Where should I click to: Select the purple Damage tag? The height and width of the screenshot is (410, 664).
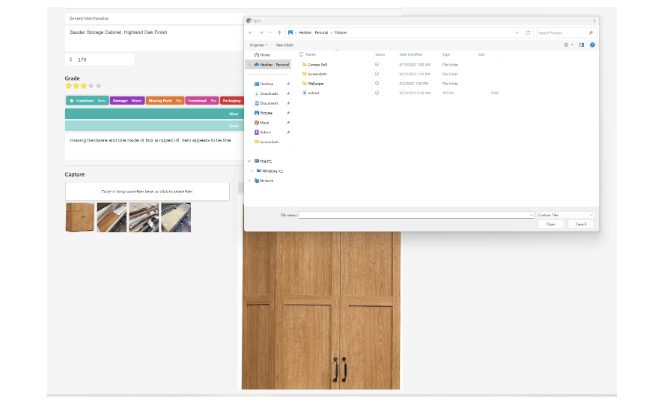tap(127, 101)
